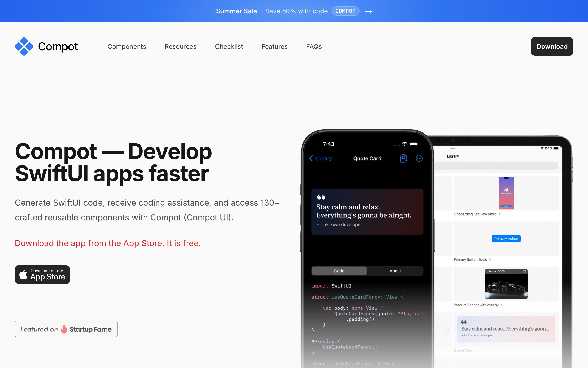
Task: Open the Resources nav link
Action: point(180,46)
